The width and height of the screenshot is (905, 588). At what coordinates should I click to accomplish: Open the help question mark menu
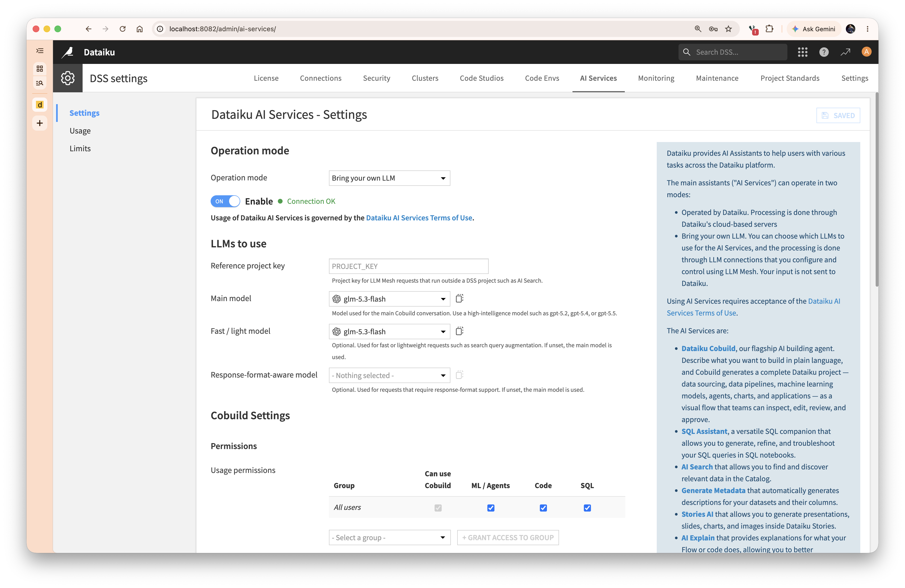point(824,52)
